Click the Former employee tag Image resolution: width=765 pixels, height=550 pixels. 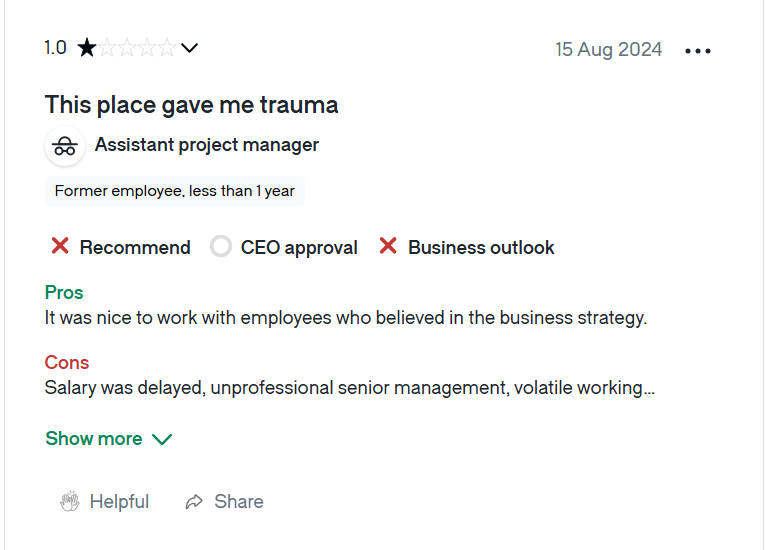[x=175, y=191]
